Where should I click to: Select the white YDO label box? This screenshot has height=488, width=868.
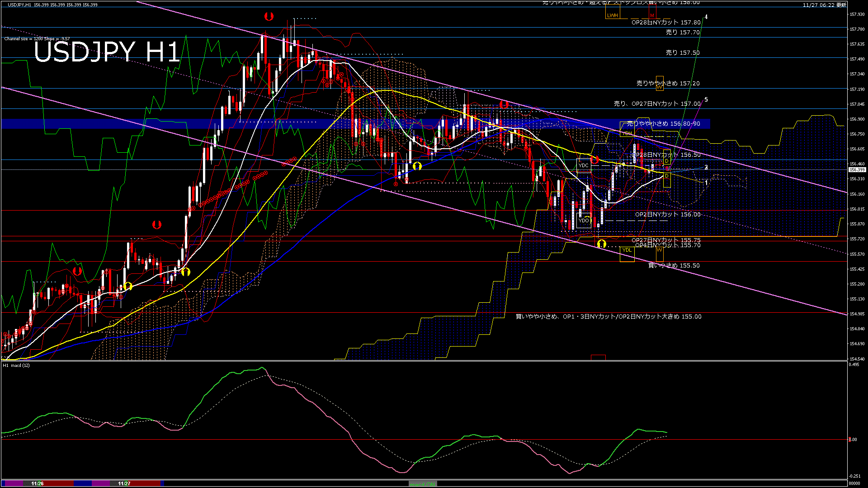tap(584, 221)
